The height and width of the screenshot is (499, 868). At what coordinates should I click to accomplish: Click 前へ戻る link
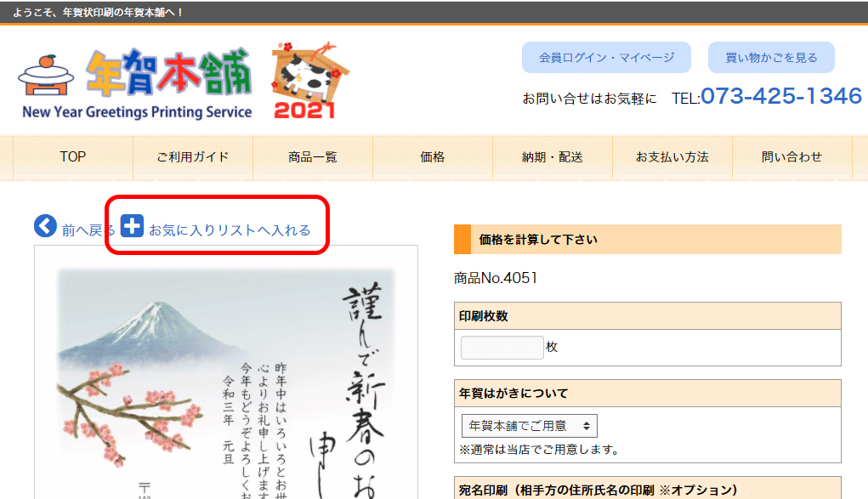pos(88,230)
